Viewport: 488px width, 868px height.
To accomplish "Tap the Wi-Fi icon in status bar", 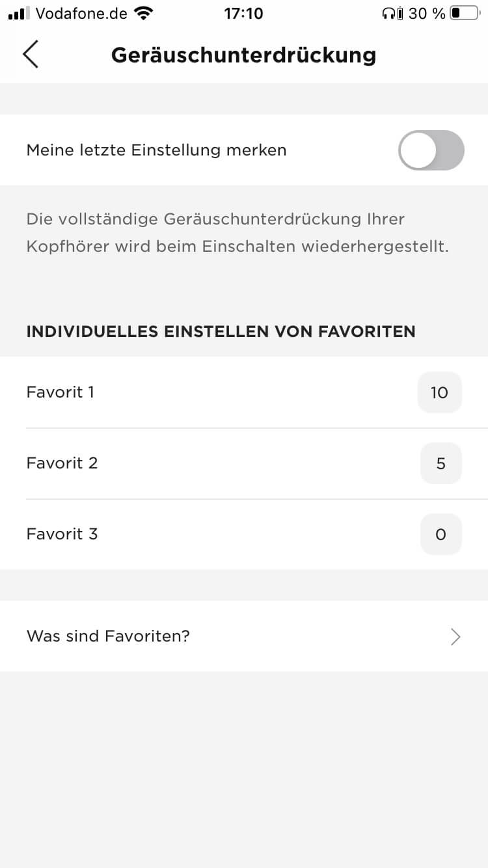I will (142, 13).
